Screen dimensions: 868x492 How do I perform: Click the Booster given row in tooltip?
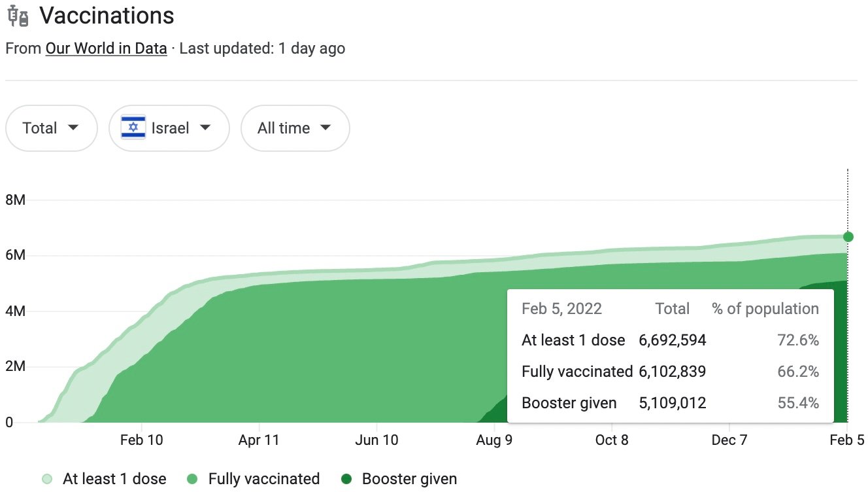point(670,403)
